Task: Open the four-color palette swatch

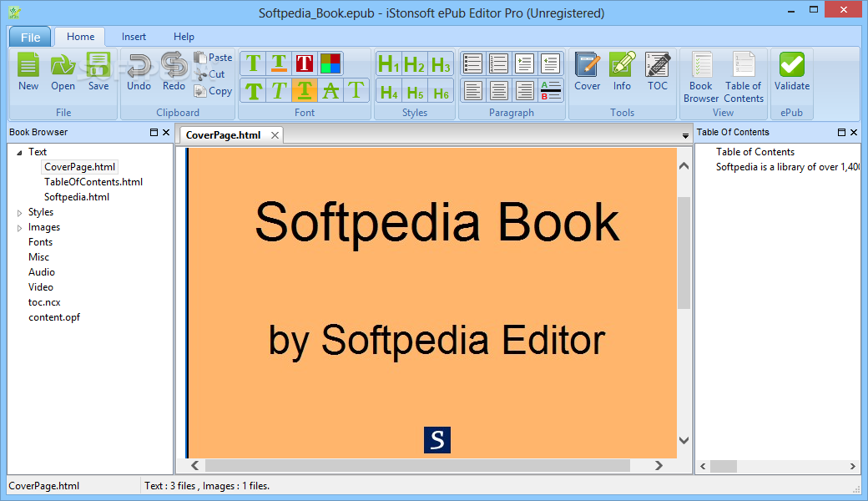Action: [x=331, y=63]
